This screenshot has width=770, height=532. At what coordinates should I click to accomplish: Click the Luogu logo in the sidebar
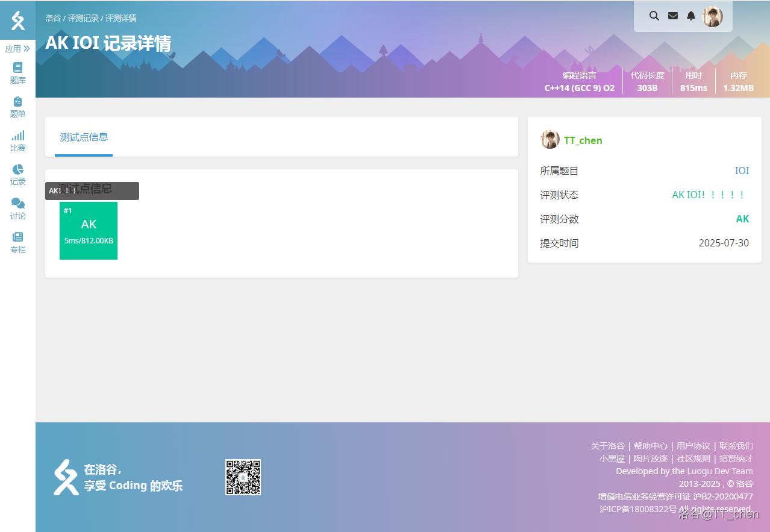(x=18, y=20)
